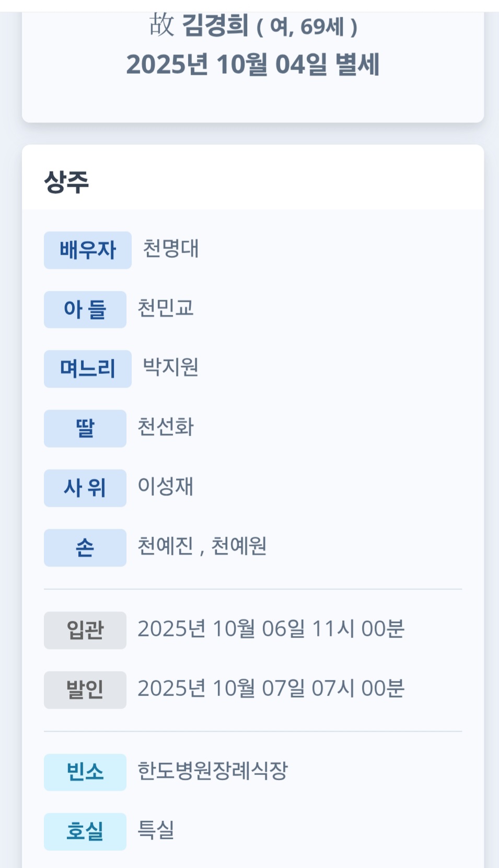Tap the son's name 천민교
This screenshot has height=868, width=499.
point(165,308)
